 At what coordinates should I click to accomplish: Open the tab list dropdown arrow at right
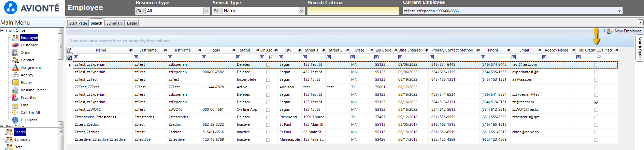tap(640, 22)
